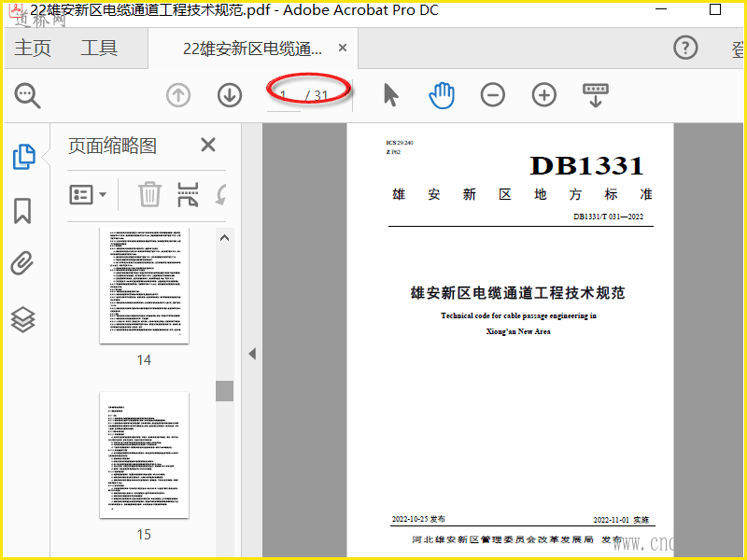
Task: Click the title 雄安新区电缆通道工程技术规范
Action: 518,292
